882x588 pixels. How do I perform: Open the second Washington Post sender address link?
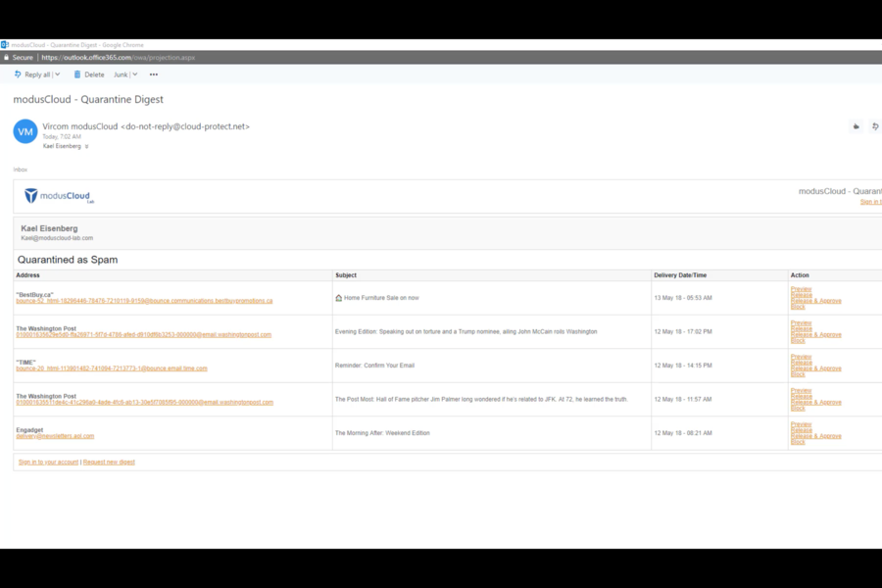click(x=145, y=403)
